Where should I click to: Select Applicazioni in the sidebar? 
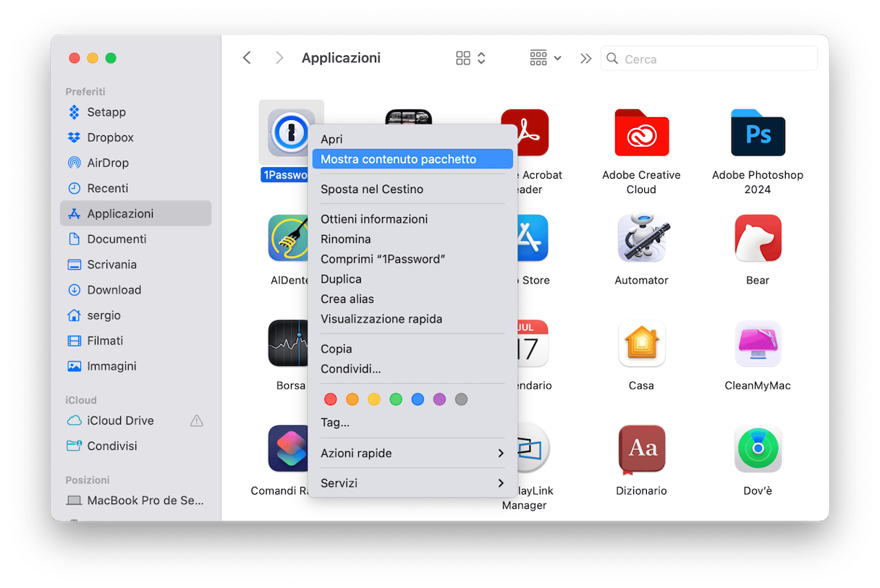136,213
